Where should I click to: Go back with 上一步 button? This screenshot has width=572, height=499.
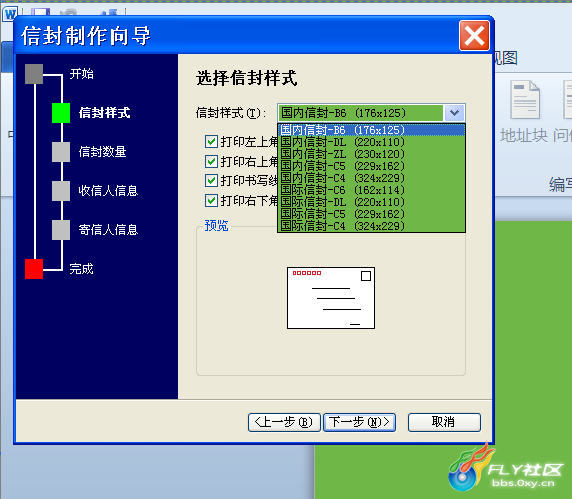[284, 422]
